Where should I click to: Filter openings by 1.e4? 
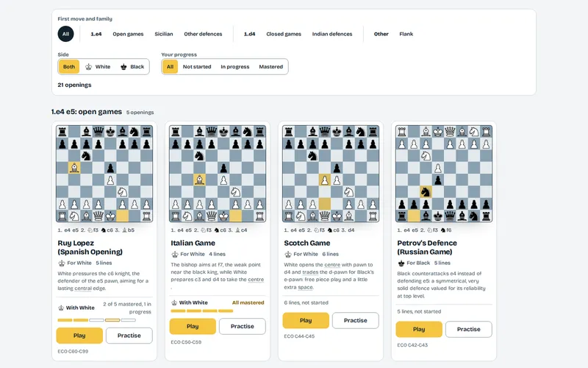(x=96, y=34)
